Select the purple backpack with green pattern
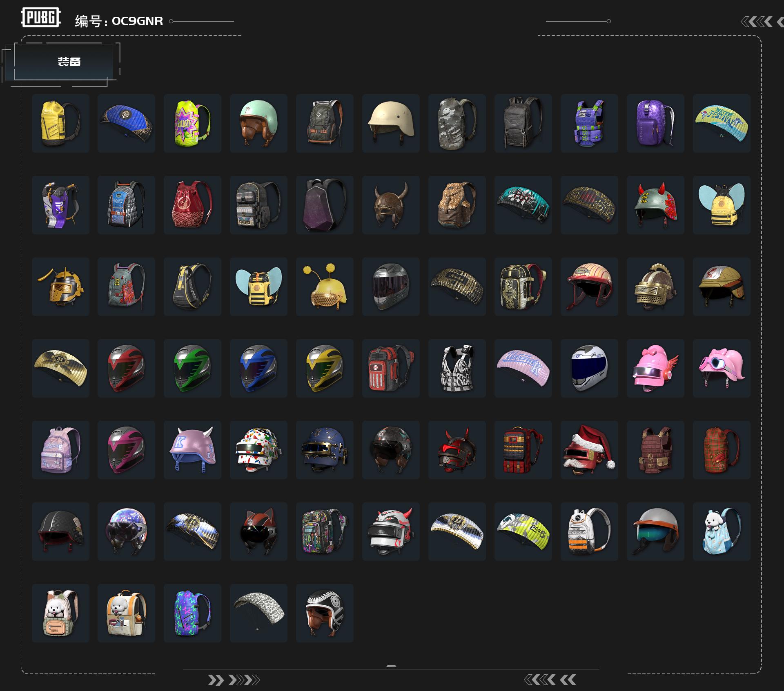The height and width of the screenshot is (691, 784). coord(192,613)
